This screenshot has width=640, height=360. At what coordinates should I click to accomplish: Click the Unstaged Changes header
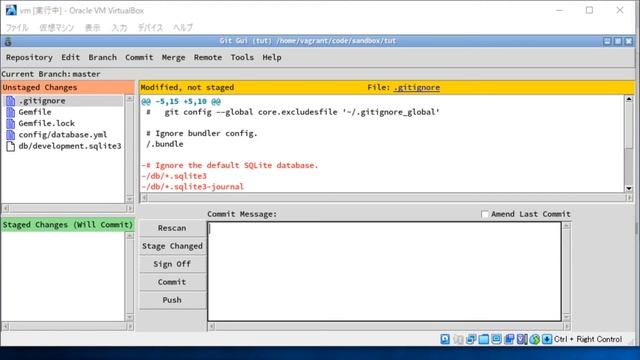pyautogui.click(x=68, y=87)
